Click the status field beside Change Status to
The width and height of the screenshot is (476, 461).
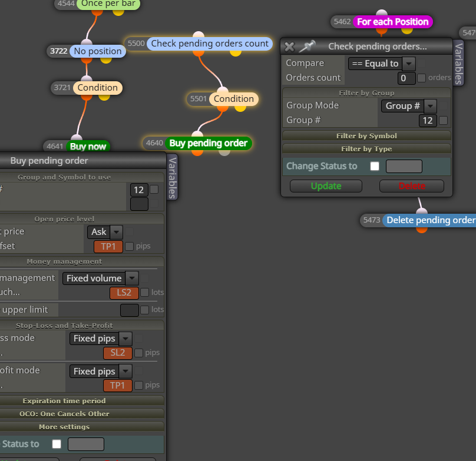point(404,166)
